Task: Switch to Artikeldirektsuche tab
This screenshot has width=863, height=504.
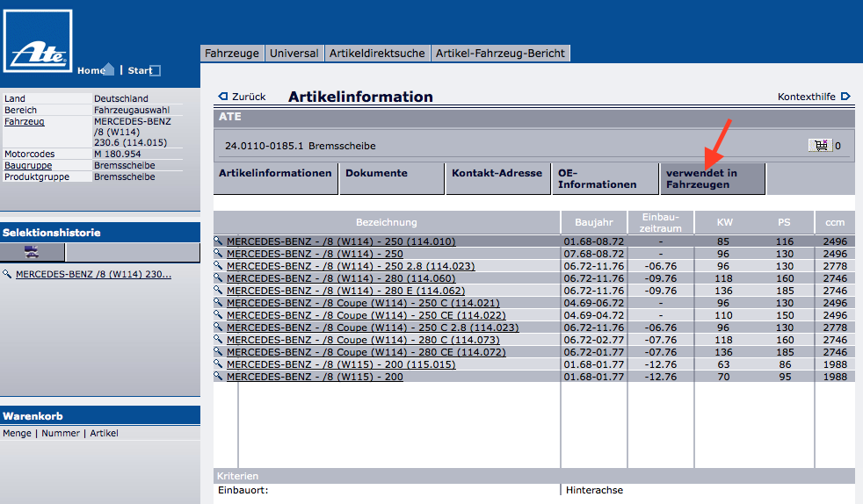Action: [x=377, y=54]
